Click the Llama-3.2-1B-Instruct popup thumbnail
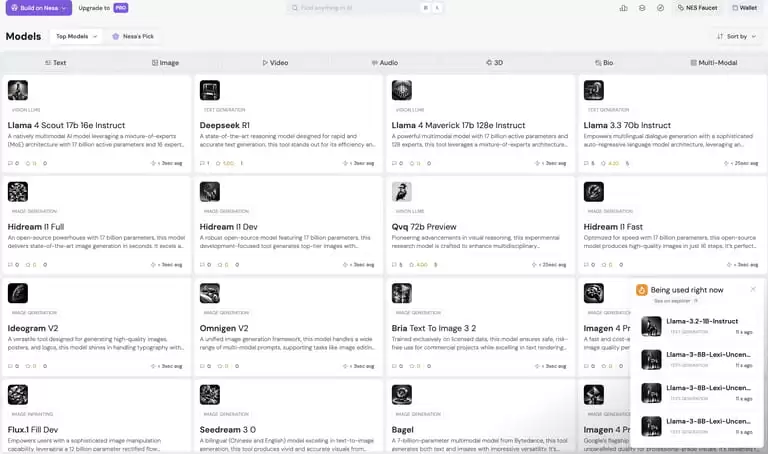The width and height of the screenshot is (768, 454). 651,326
